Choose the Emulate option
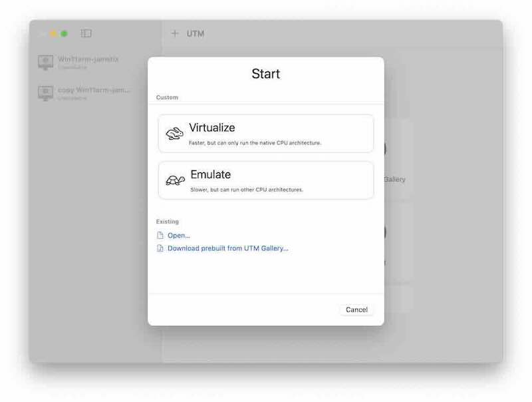Screen dimensions: 532x402 (265, 180)
